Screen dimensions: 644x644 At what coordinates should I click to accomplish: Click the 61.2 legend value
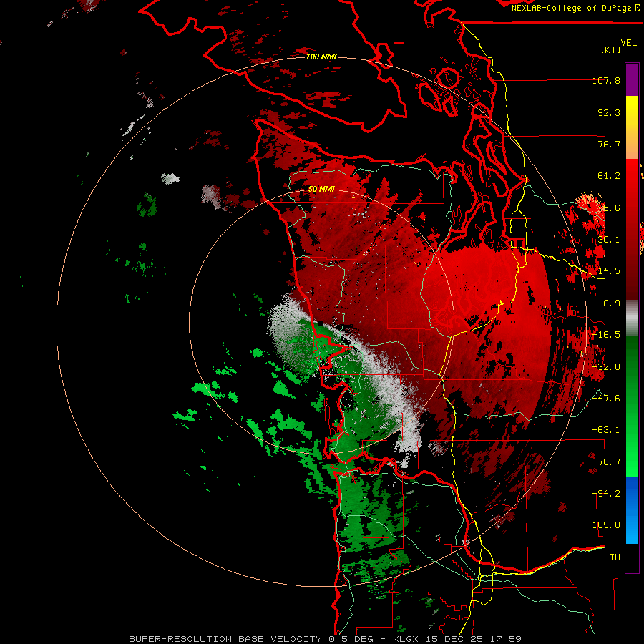click(609, 176)
